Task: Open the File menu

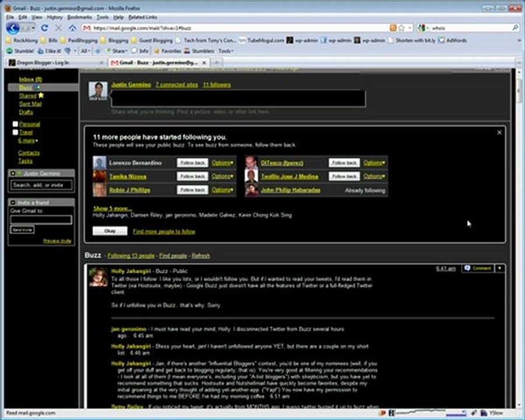Action: (10, 17)
